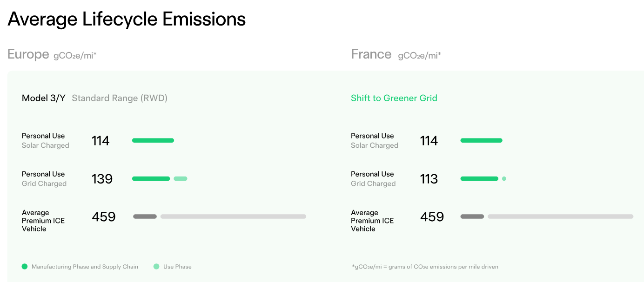This screenshot has width=644, height=282.
Task: Click the Average Lifecycle Emissions title
Action: pos(127,19)
